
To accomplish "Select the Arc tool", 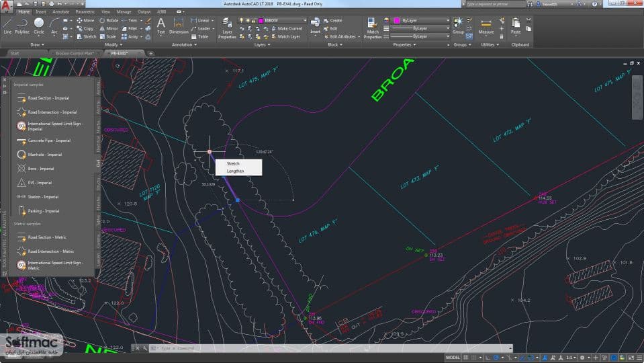I will pyautogui.click(x=54, y=26).
